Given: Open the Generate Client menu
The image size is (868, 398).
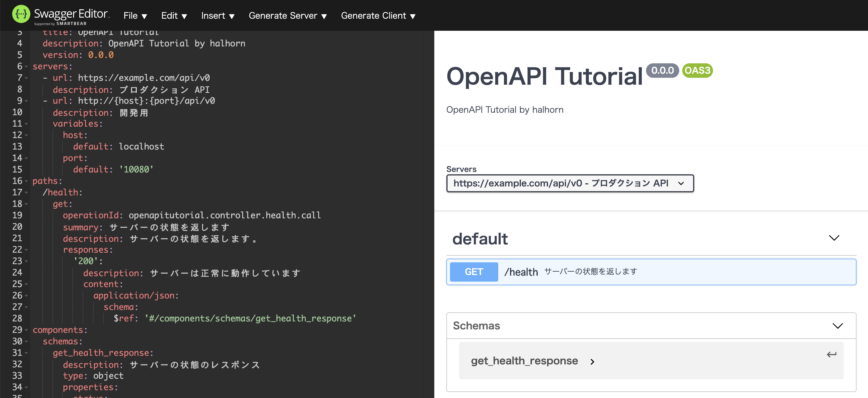Looking at the screenshot, I should coord(378,15).
